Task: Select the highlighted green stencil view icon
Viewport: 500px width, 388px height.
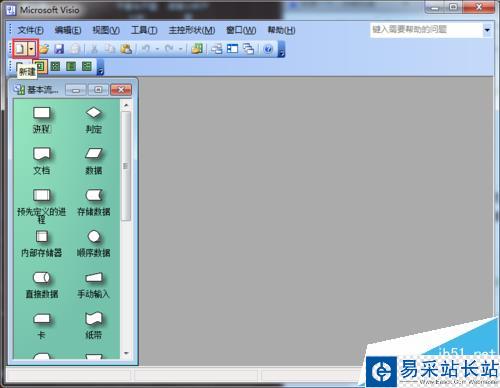Action: pyautogui.click(x=40, y=66)
